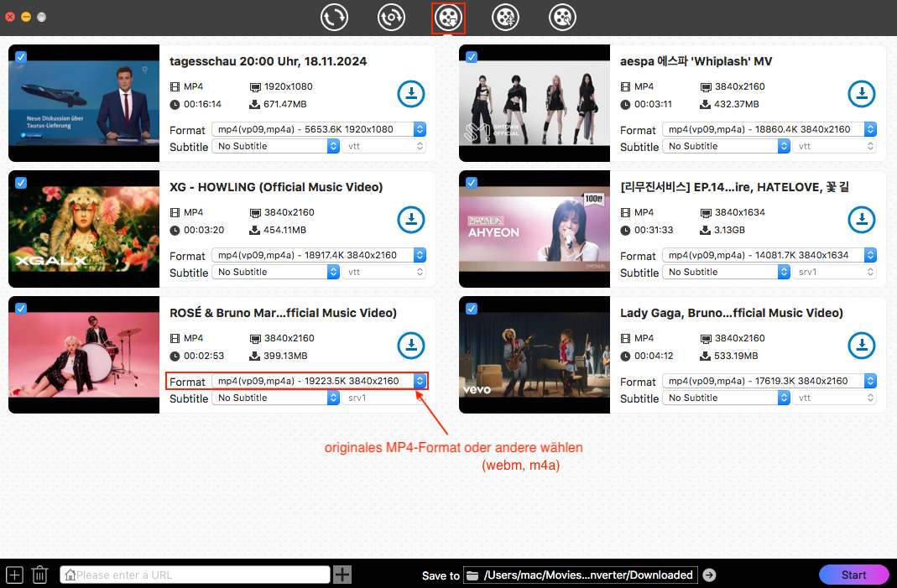This screenshot has height=588, width=897.
Task: Switch to the video download tab
Action: tap(448, 17)
